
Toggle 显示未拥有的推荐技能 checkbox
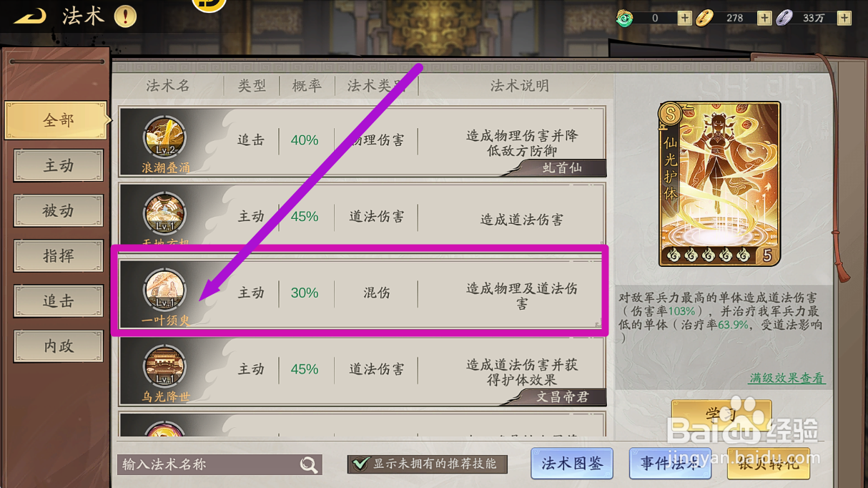click(362, 464)
